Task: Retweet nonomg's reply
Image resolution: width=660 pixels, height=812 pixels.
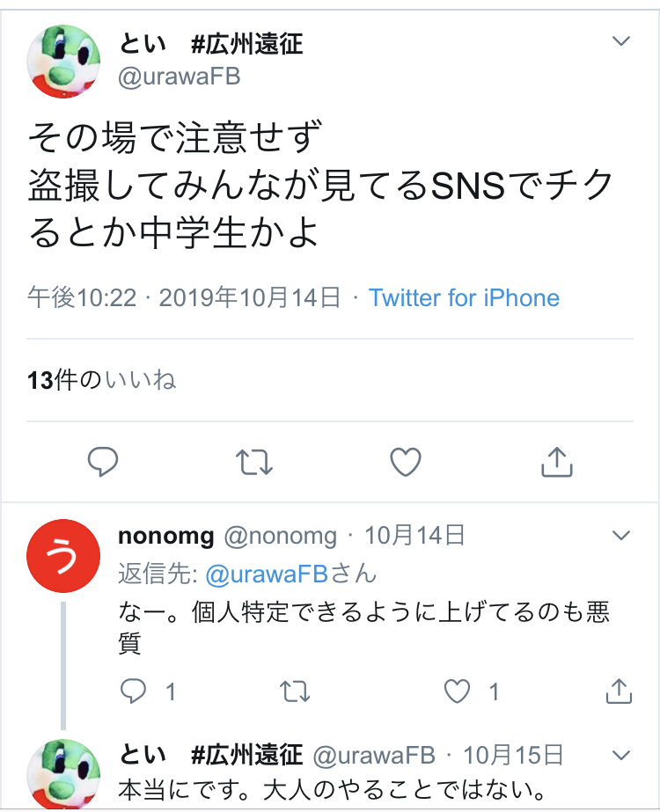Action: pyautogui.click(x=295, y=691)
